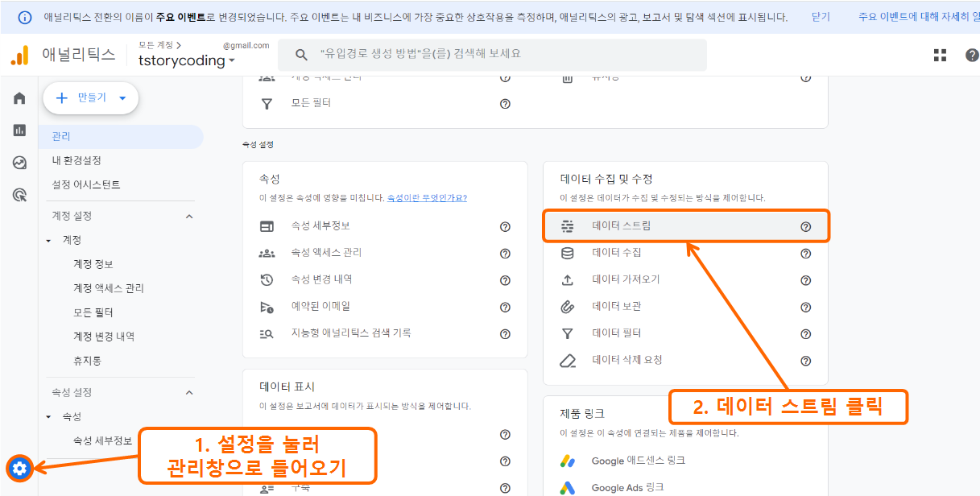Open the 설정 어시스턴트 menu item
The width and height of the screenshot is (980, 496).
pyautogui.click(x=85, y=184)
